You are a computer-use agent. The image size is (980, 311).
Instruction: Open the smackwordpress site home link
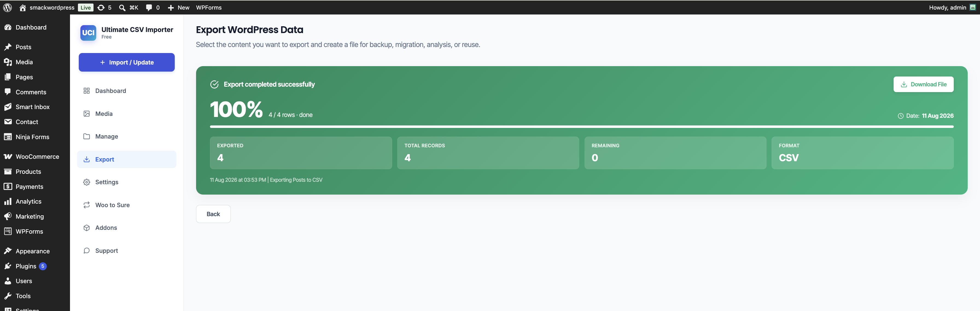coord(47,8)
